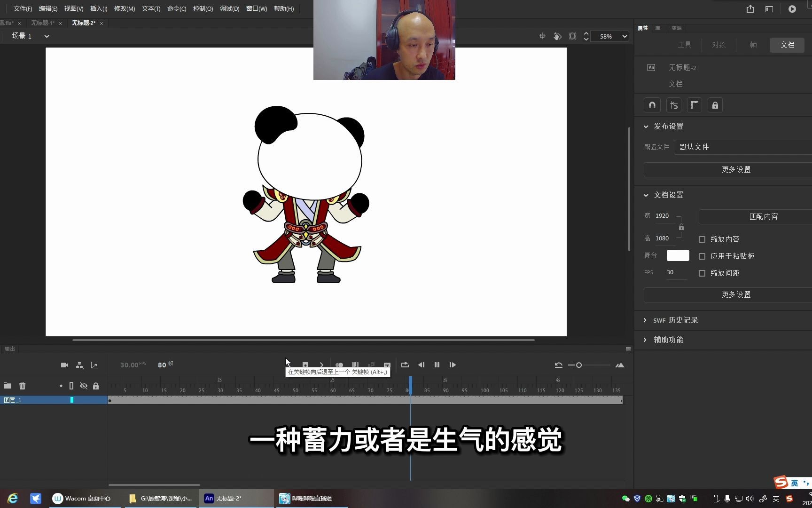Lock all layers

pos(96,386)
